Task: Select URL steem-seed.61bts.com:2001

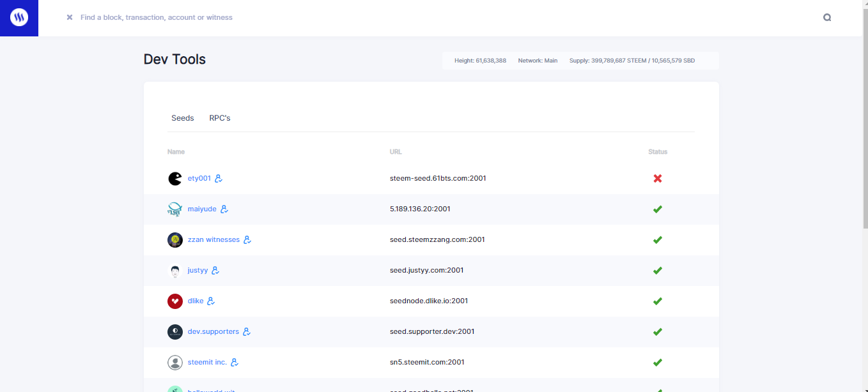Action: (x=438, y=179)
